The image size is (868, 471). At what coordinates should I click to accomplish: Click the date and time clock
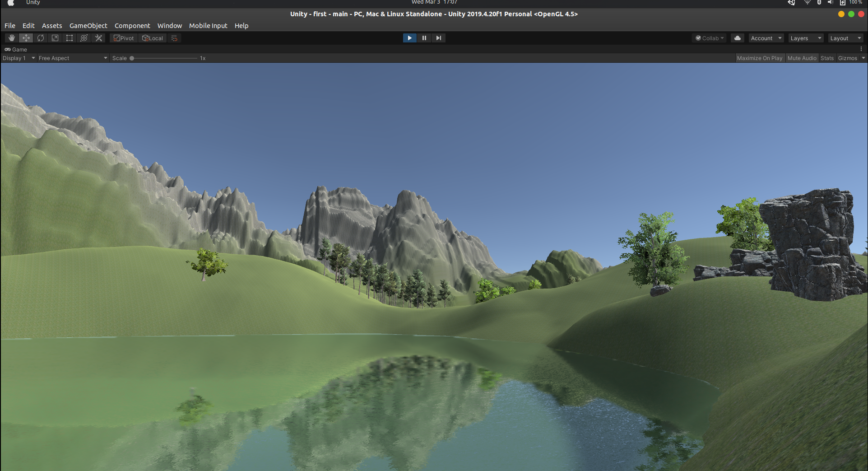(x=434, y=2)
